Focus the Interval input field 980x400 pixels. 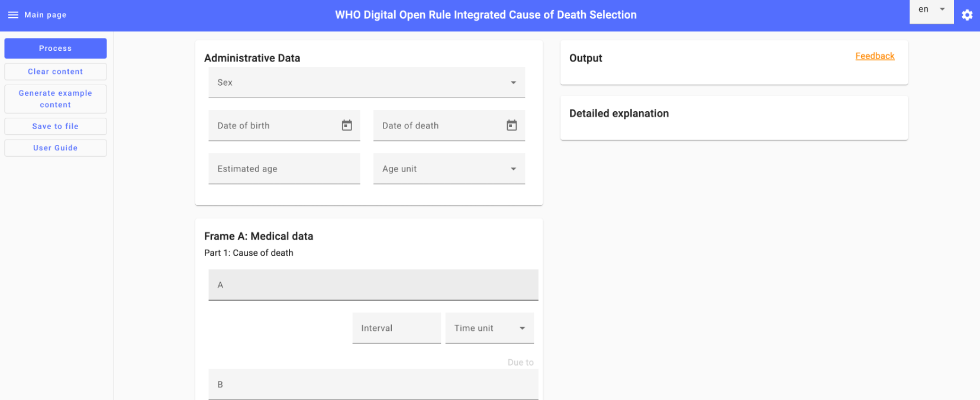(396, 328)
